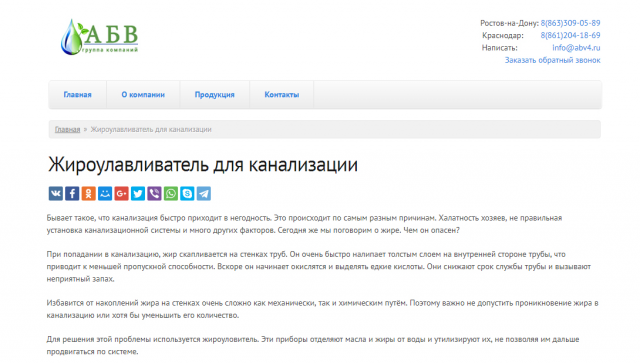Click Заказать обратный звонок link
This screenshot has height=363, width=640.
coord(552,60)
